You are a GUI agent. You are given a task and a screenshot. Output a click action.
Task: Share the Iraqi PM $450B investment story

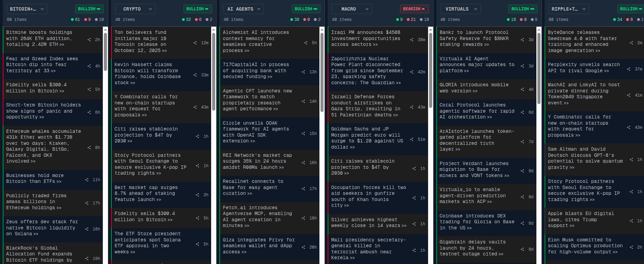tap(412, 40)
